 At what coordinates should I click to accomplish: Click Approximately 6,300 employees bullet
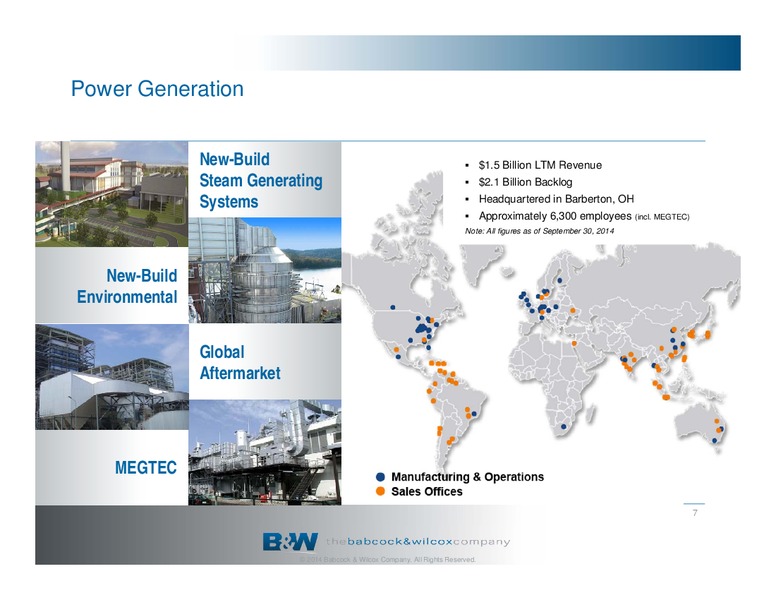(x=583, y=216)
